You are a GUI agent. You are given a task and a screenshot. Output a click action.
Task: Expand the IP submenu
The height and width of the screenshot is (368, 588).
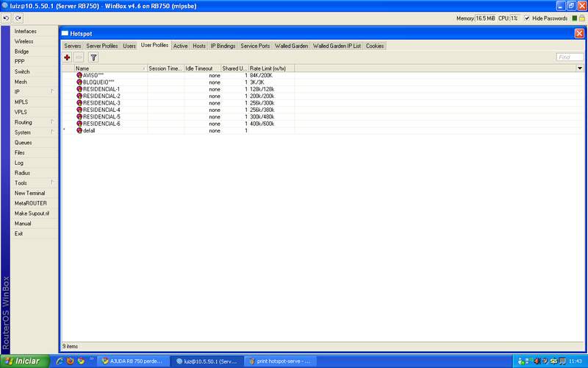52,91
